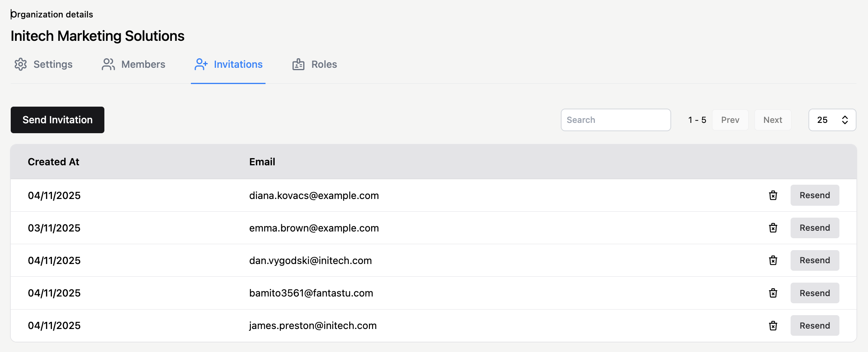This screenshot has width=868, height=352.
Task: Open the page size dropdown showing 25
Action: coord(832,120)
